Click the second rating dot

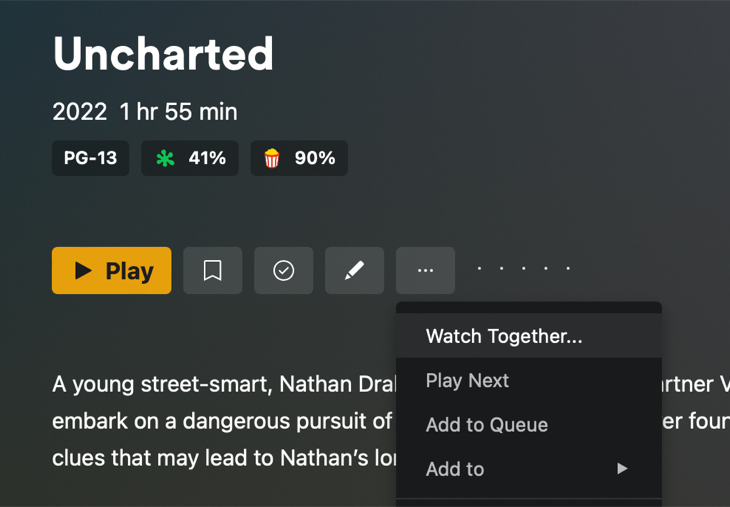(x=502, y=268)
